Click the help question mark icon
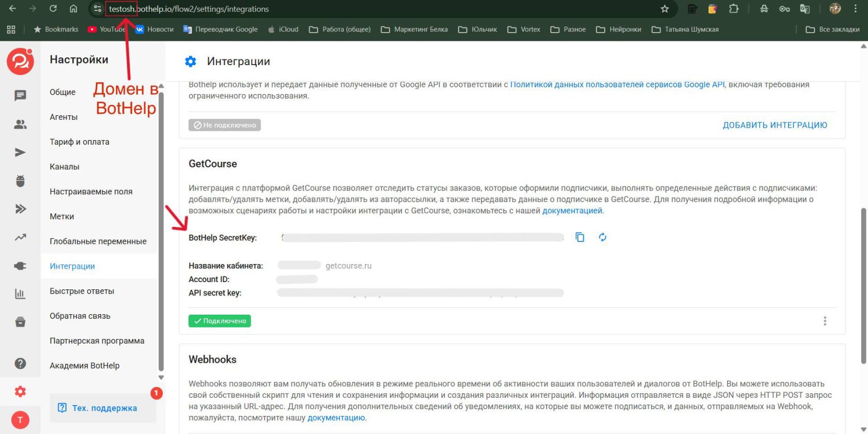868x434 pixels. 20,363
